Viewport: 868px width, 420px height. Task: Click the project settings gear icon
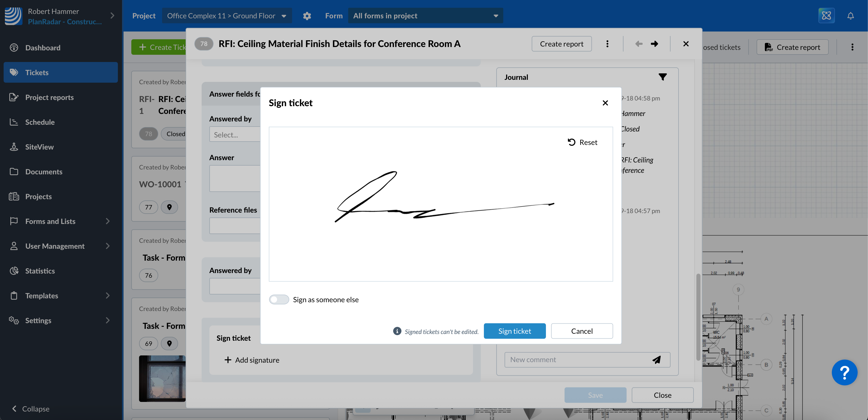click(307, 16)
